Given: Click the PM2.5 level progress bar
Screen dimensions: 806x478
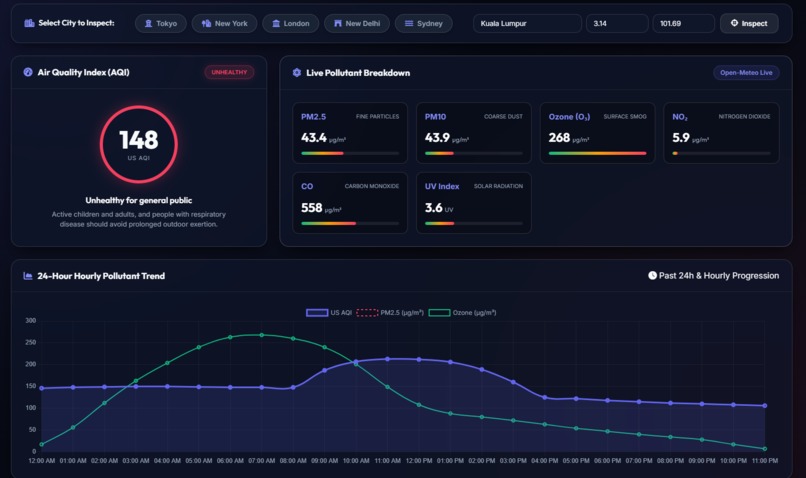Looking at the screenshot, I should (x=350, y=153).
